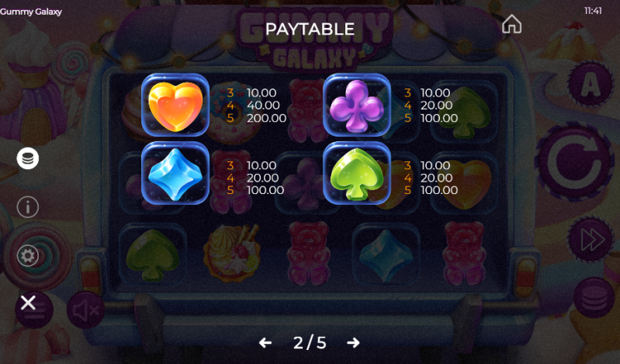This screenshot has width=620, height=364.
Task: Enable autoplay with the A button
Action: (591, 84)
